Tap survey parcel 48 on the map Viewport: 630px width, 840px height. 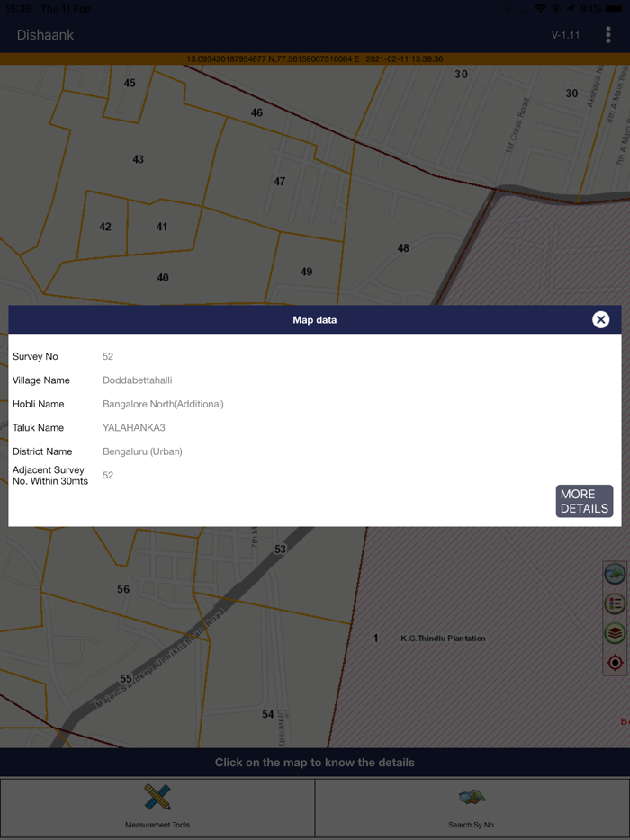pos(403,248)
